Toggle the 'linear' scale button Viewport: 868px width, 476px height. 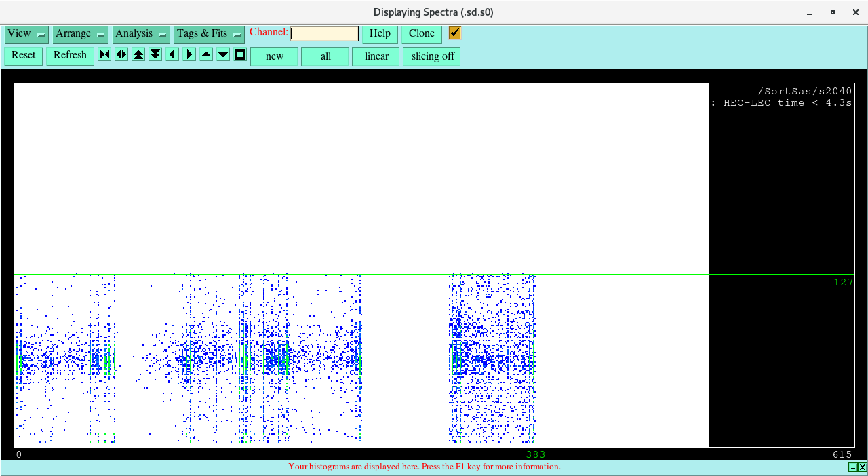click(x=376, y=56)
